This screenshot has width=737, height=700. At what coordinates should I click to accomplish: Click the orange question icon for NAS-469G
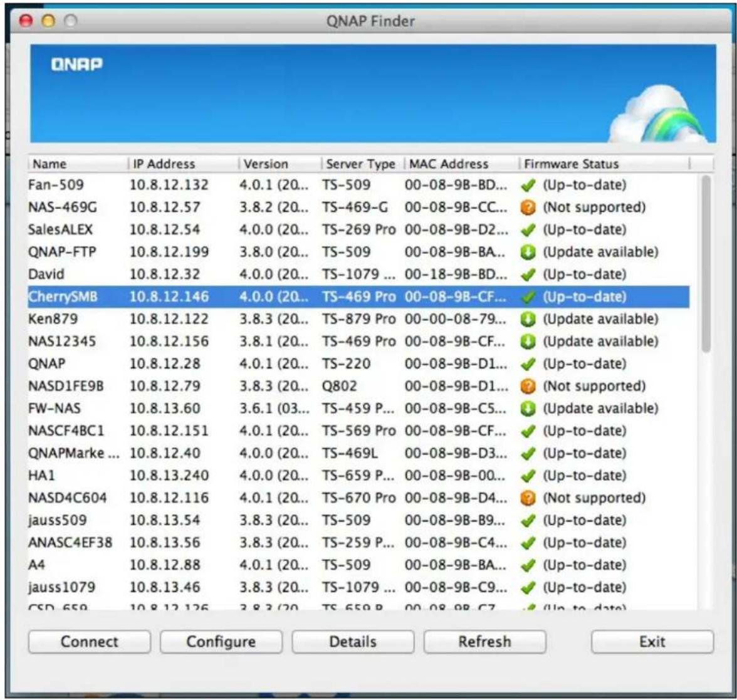click(528, 207)
